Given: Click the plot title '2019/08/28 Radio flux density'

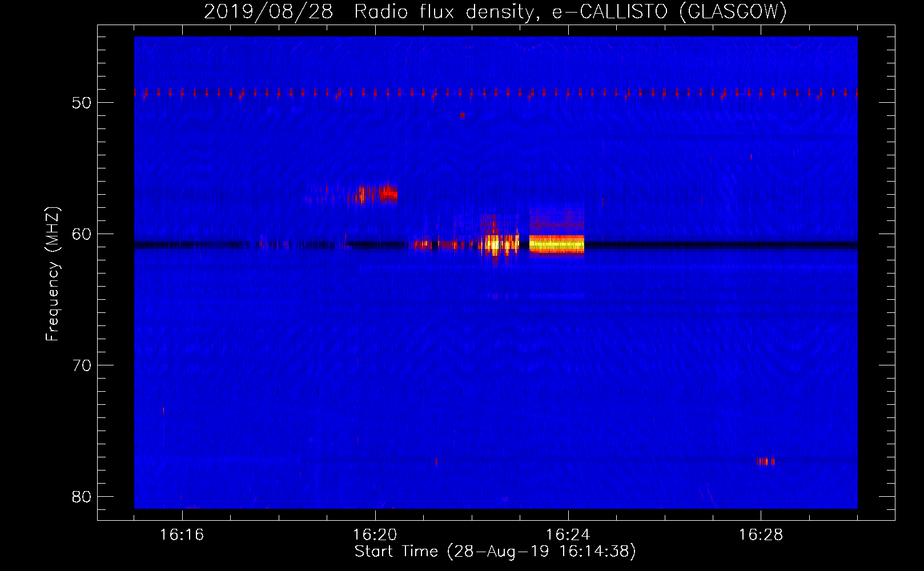Looking at the screenshot, I should pos(495,11).
